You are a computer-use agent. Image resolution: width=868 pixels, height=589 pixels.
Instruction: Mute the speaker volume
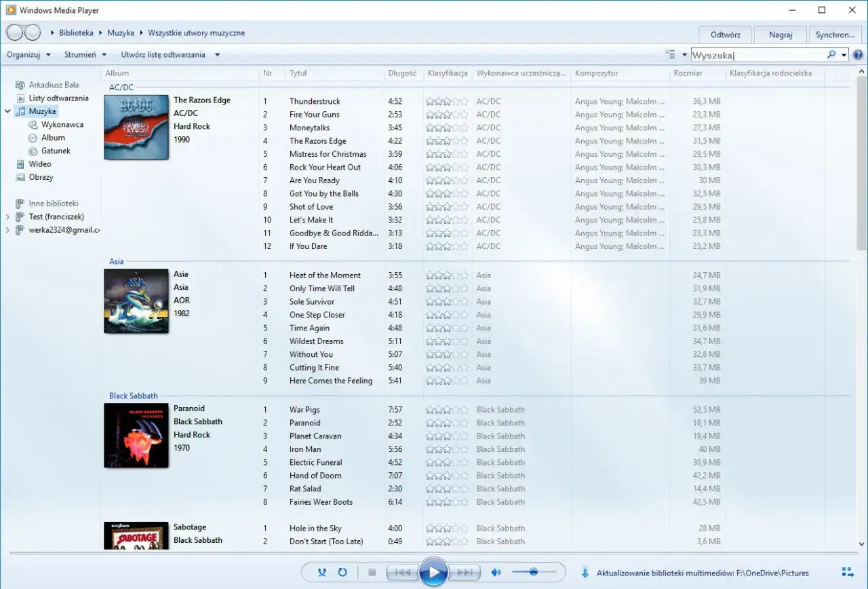pos(496,572)
